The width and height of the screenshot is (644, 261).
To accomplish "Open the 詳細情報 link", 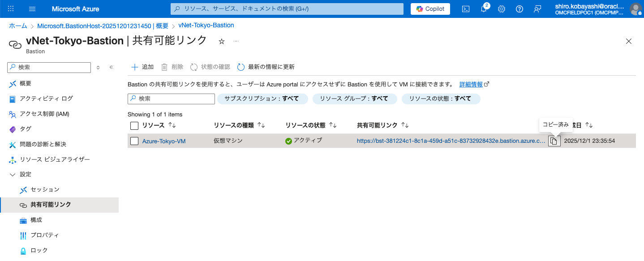I will pyautogui.click(x=472, y=84).
